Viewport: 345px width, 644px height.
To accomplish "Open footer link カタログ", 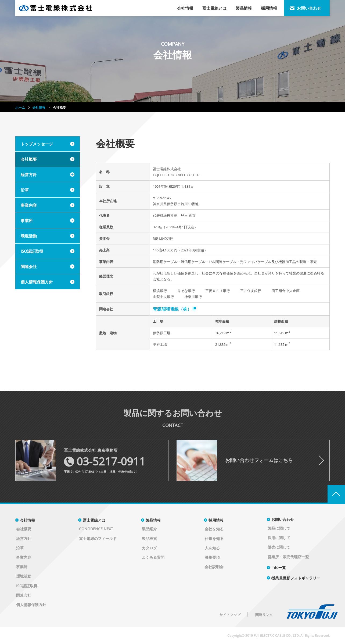I will point(149,548).
